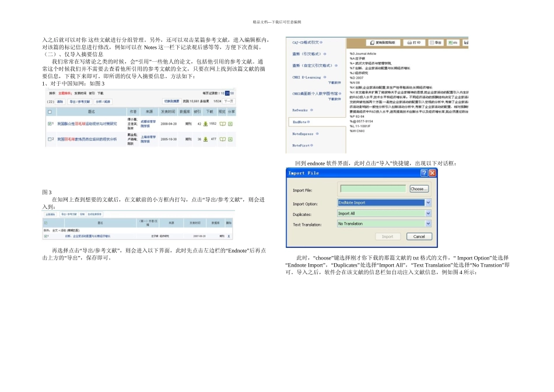Screen dimensions: 554x392
Task: Click the Choose... button in Import File dialog
Action: (x=419, y=189)
